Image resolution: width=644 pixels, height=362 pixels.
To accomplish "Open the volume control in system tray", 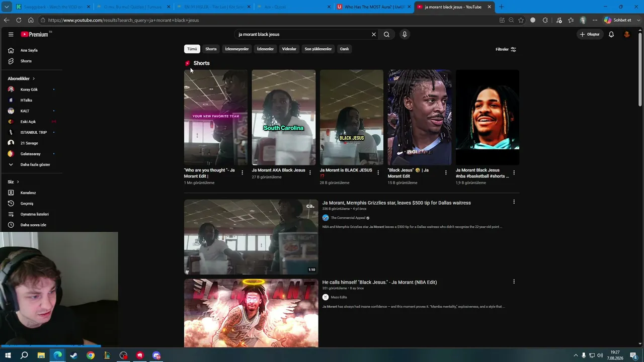I will tap(600, 355).
